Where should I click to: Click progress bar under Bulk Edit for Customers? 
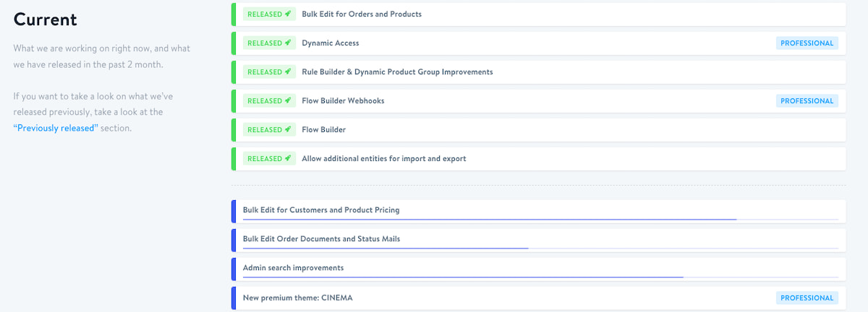click(x=490, y=219)
